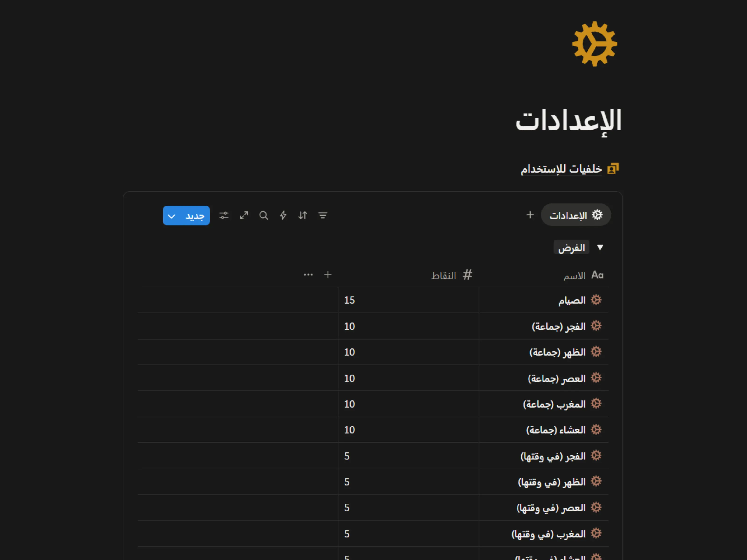The width and height of the screenshot is (747, 560).
Task: Click + to add a new column
Action: pos(328,274)
